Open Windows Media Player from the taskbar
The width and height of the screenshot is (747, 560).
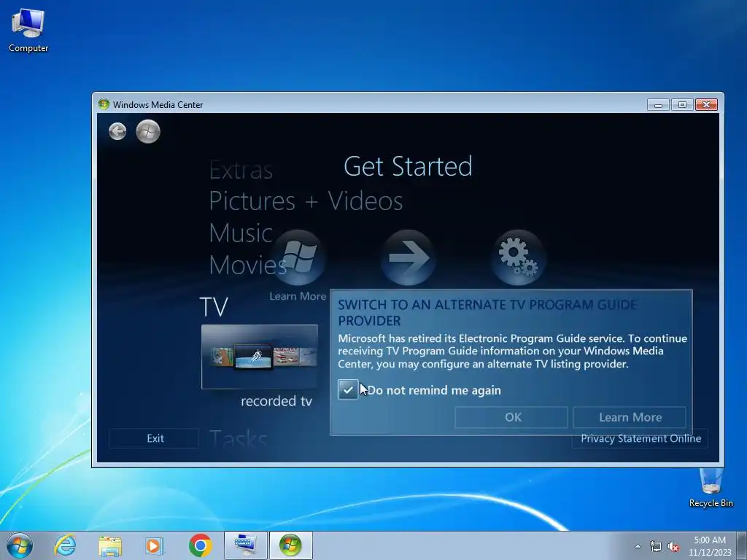155,545
